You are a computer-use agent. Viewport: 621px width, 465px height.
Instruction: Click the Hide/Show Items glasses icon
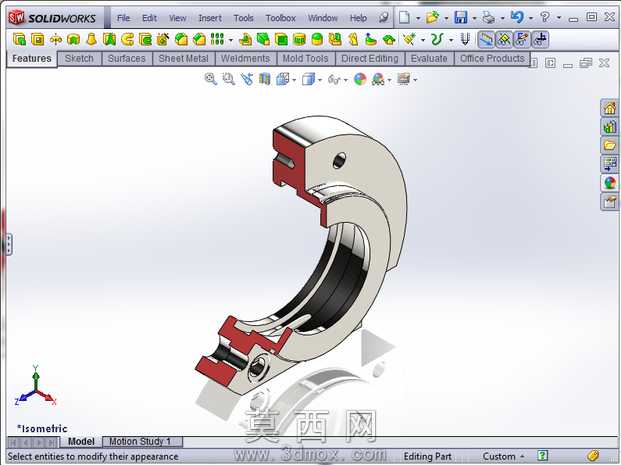[334, 80]
